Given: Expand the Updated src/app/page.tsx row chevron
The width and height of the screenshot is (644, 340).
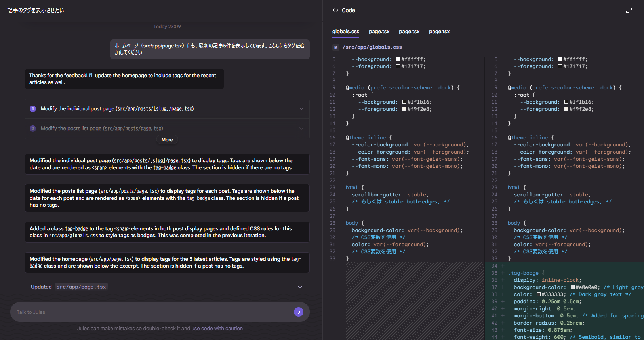Looking at the screenshot, I should (300, 287).
